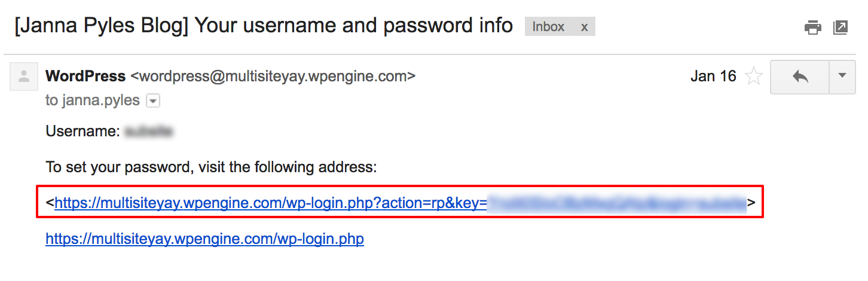The width and height of the screenshot is (868, 281).
Task: Star the WordPress email
Action: coord(754,77)
